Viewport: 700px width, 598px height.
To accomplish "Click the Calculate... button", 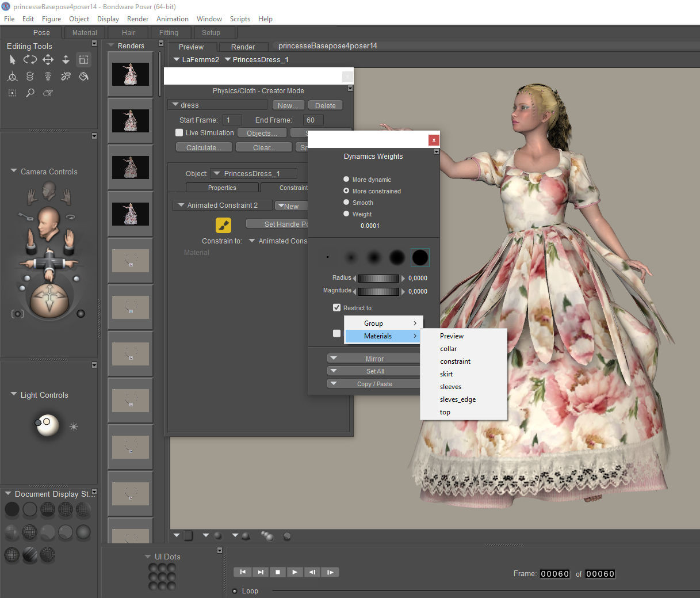I will click(204, 147).
